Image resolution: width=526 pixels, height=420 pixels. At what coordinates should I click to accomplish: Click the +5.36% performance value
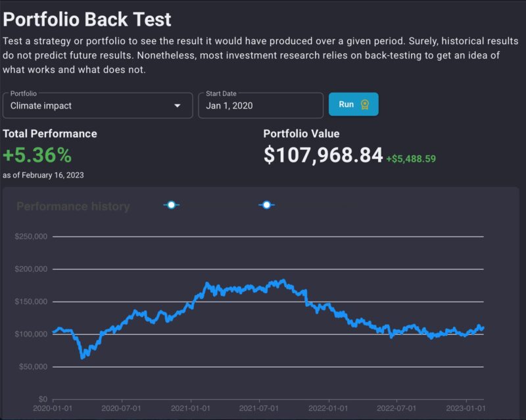point(37,155)
